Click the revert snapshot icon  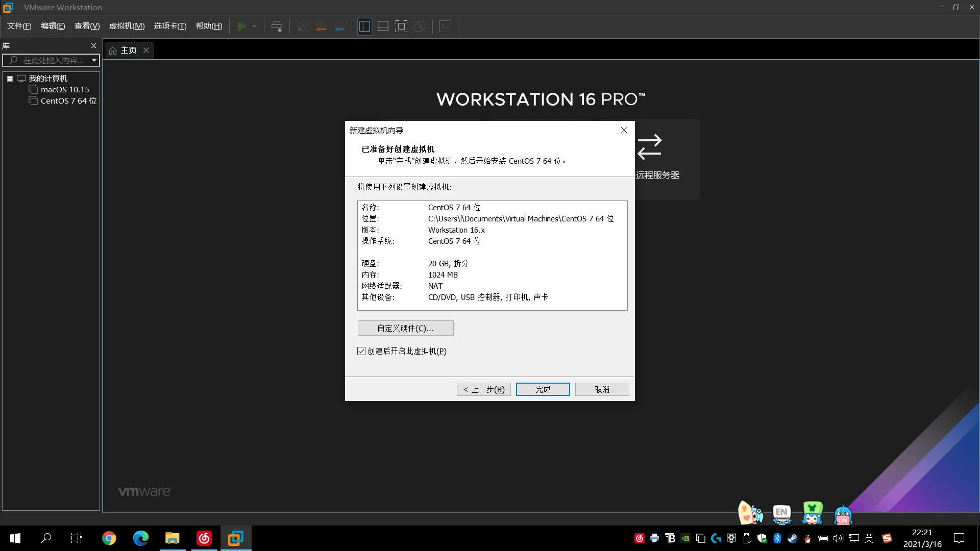[x=321, y=26]
